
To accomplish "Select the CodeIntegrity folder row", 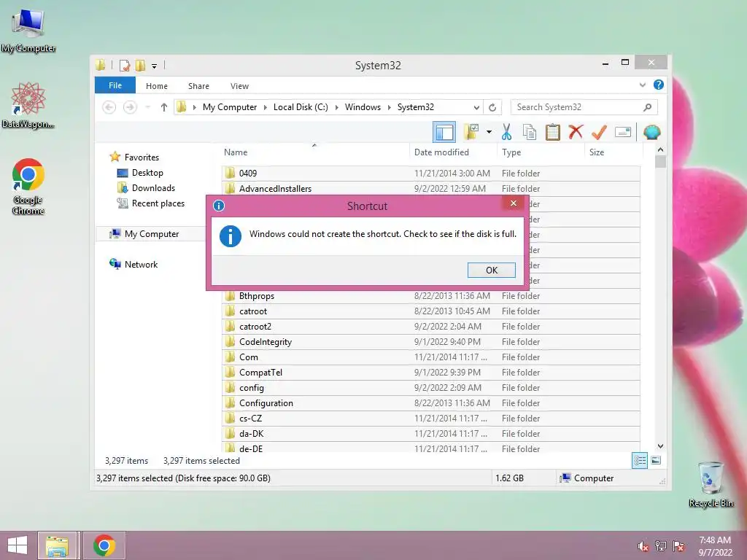I will [430, 342].
